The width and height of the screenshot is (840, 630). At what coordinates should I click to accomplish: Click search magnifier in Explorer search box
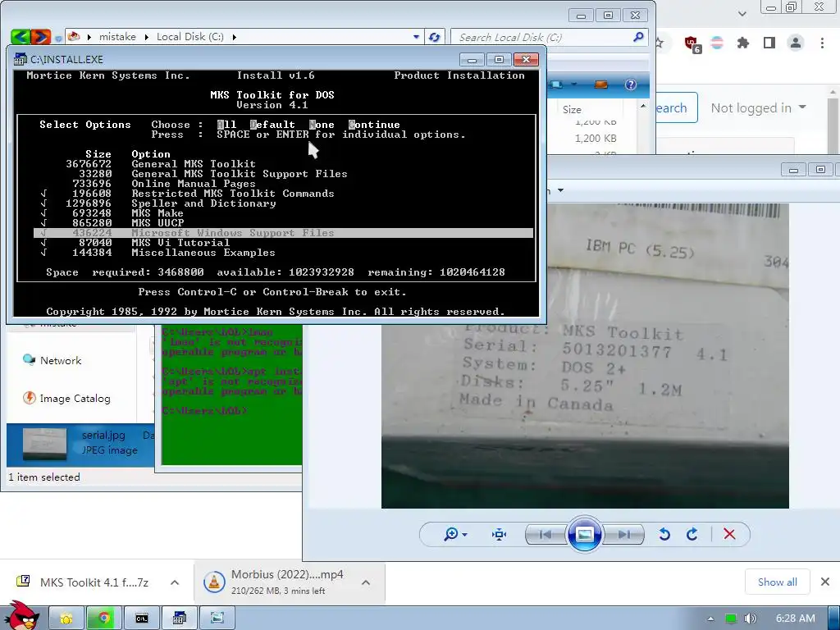point(638,37)
